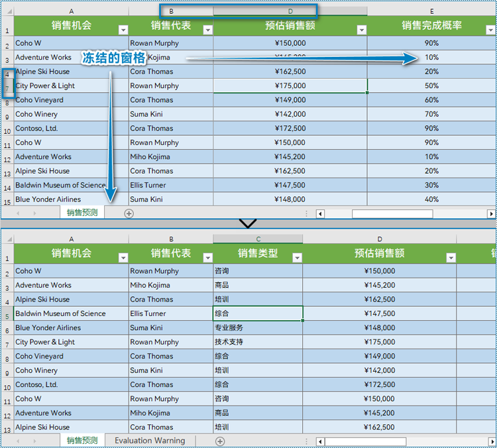Open 销售完成概率 filter dropdown in top sheet
Viewport: 497px width, 448px height.
coord(490,30)
